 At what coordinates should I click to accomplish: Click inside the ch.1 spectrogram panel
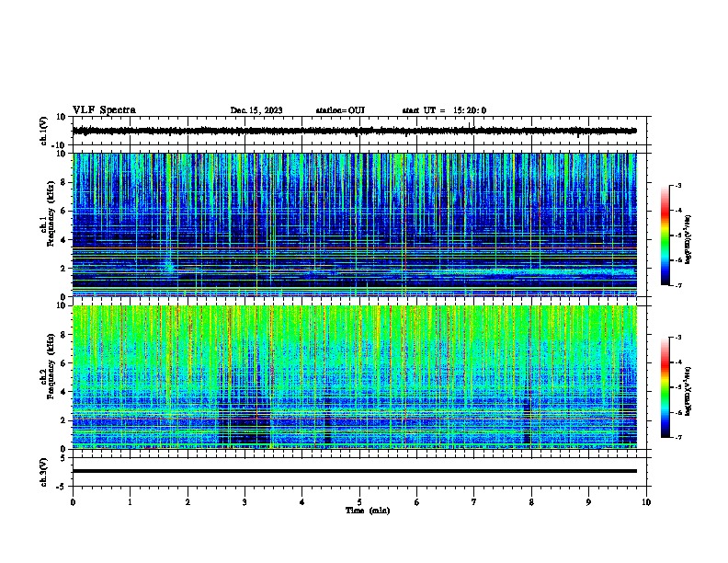355,224
